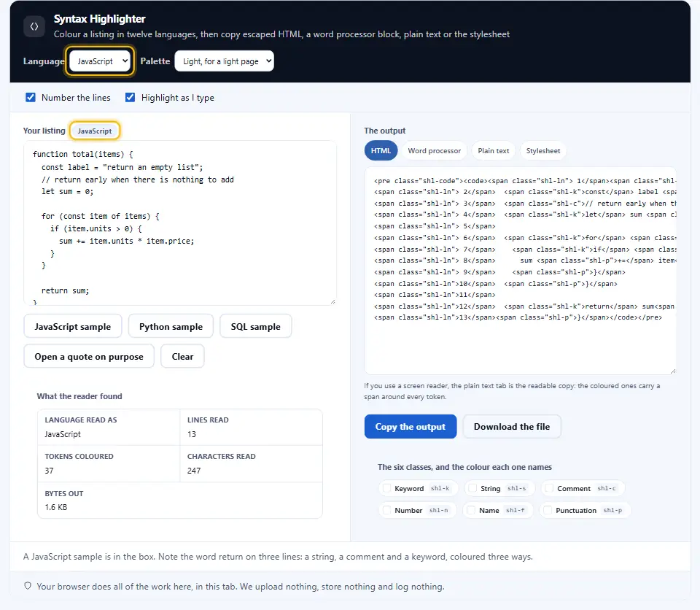Click the Keyword shl-k colour swatch

tap(387, 488)
